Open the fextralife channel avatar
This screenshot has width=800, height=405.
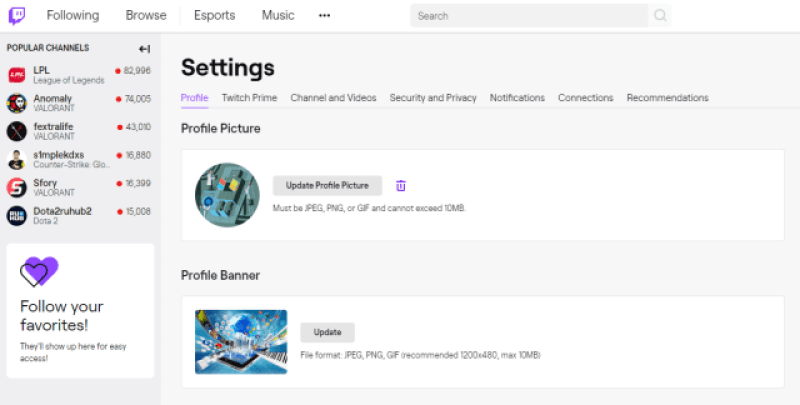17,131
